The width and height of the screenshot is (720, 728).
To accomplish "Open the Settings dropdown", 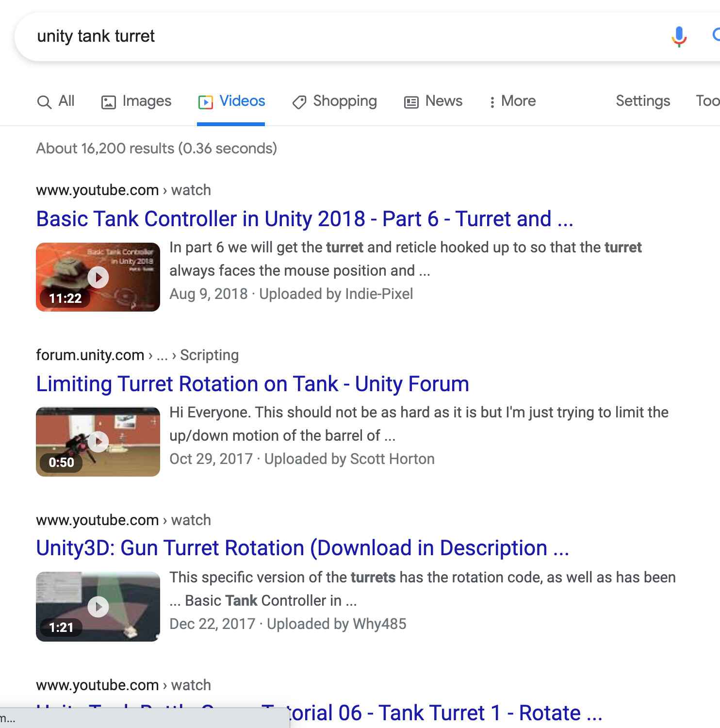I will 642,101.
